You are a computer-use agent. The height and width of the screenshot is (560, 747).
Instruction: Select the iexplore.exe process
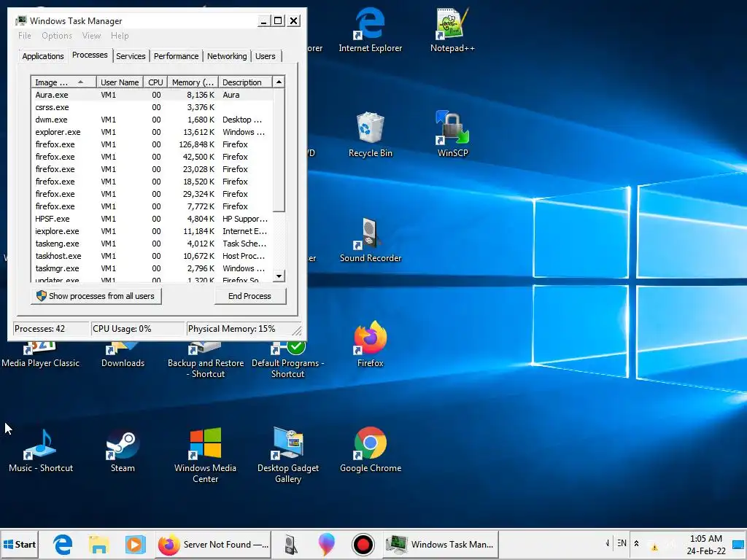click(x=152, y=231)
